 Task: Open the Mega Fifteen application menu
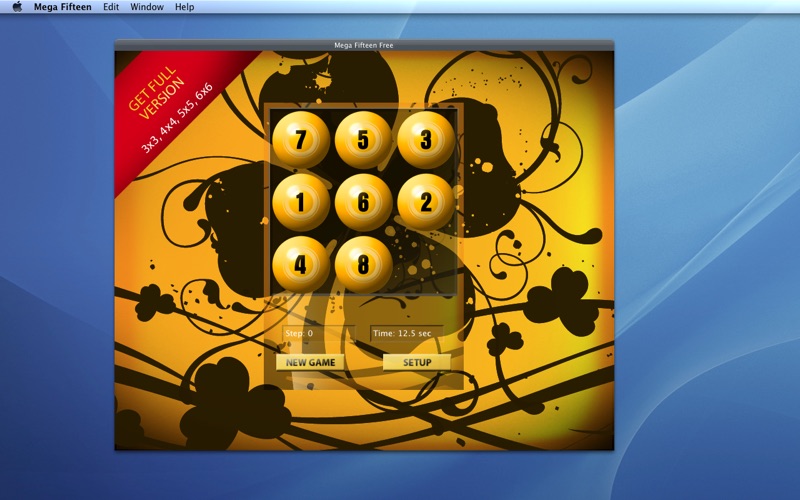pyautogui.click(x=63, y=7)
